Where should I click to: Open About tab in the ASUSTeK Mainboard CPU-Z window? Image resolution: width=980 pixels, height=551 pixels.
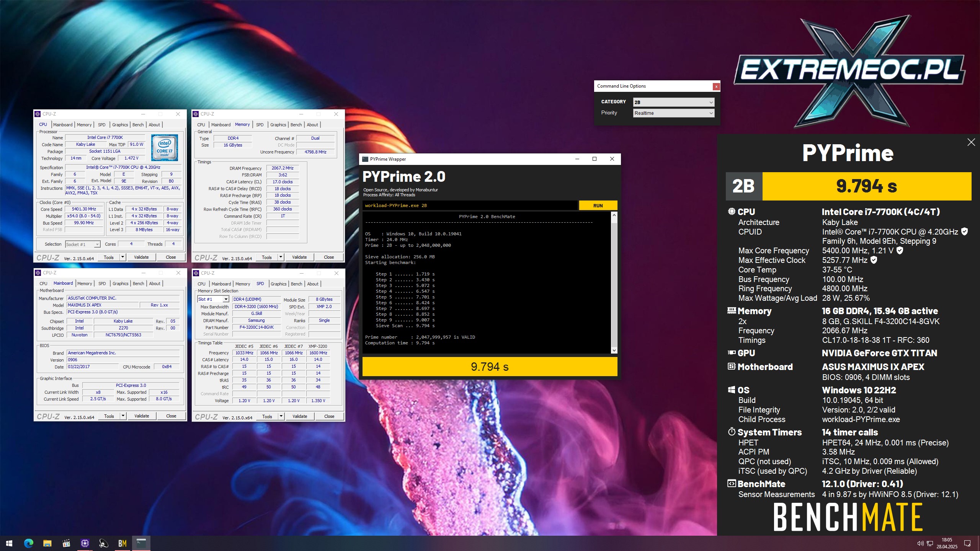(155, 284)
